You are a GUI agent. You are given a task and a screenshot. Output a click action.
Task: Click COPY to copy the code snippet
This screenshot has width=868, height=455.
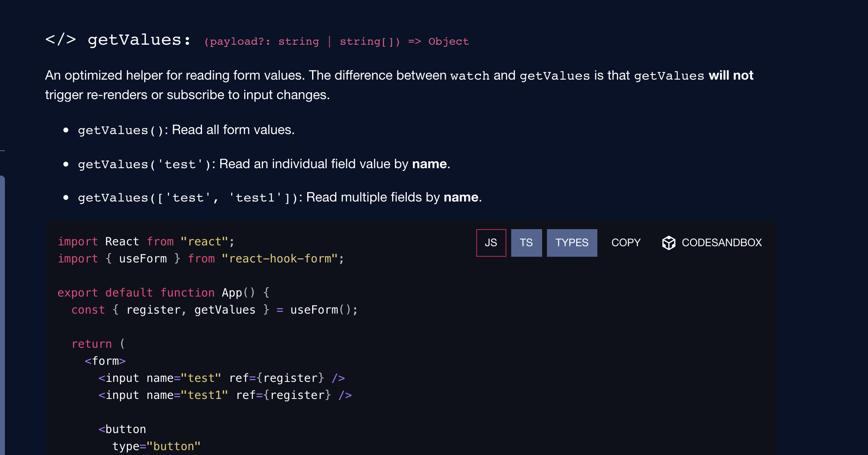click(625, 243)
